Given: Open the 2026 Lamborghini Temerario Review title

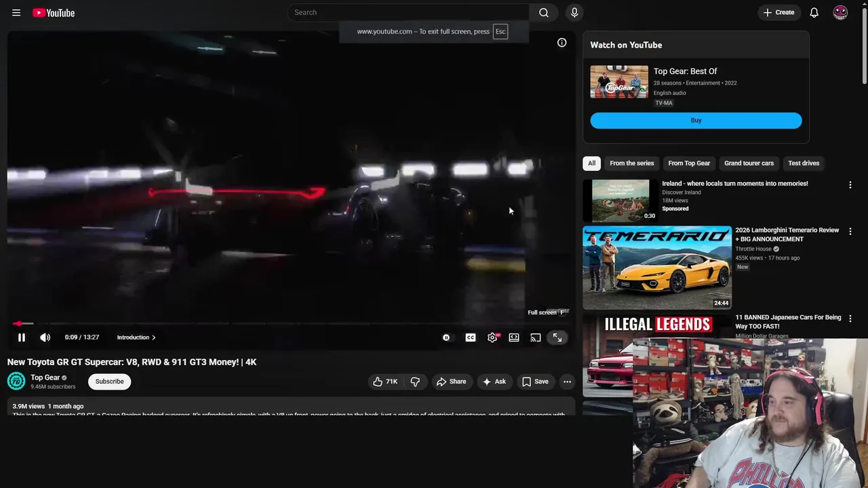Looking at the screenshot, I should [787, 235].
